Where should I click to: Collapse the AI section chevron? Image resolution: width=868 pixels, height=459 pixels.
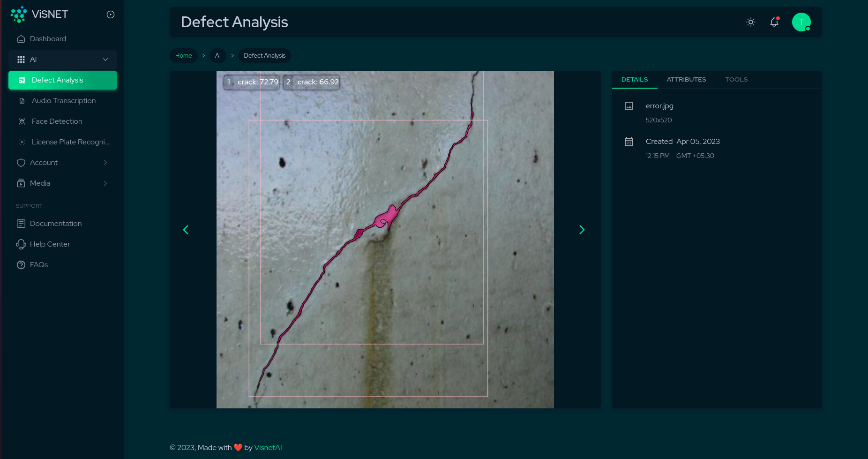pos(105,60)
